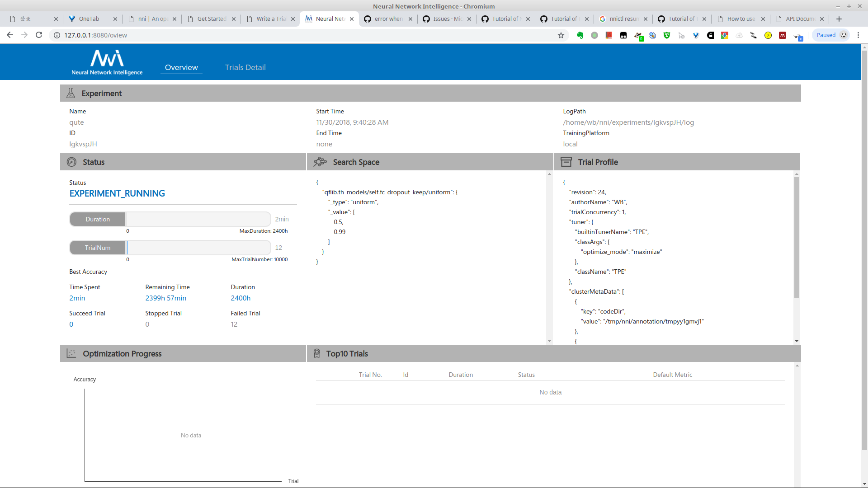
Task: Click the Neural Network Intelligence logo
Action: pos(106,62)
